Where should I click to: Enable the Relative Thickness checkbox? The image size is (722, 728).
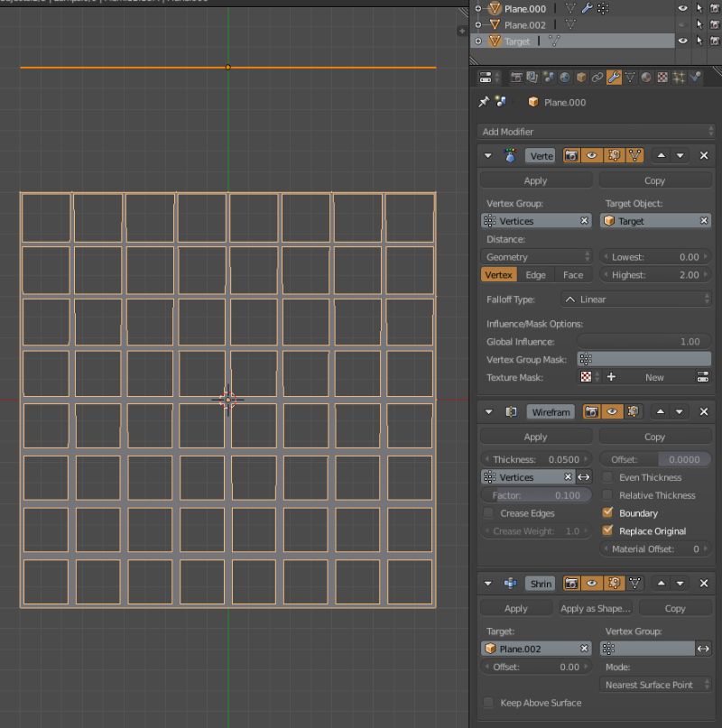607,495
